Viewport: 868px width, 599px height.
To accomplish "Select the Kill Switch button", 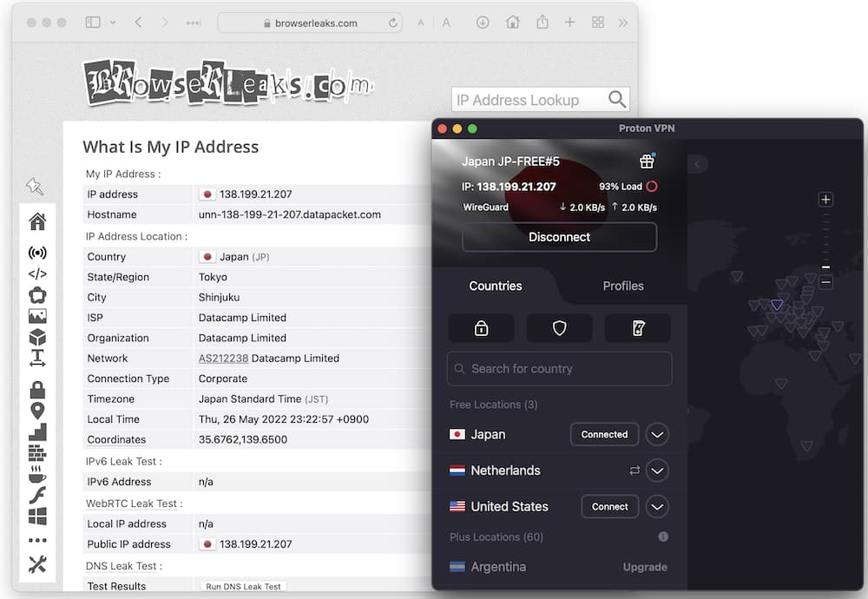I will (x=638, y=328).
